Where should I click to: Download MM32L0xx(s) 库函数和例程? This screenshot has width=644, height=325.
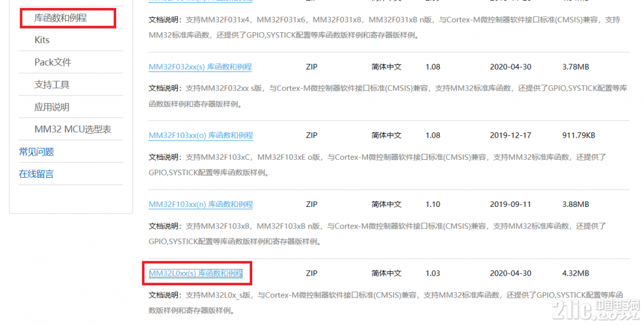point(196,273)
